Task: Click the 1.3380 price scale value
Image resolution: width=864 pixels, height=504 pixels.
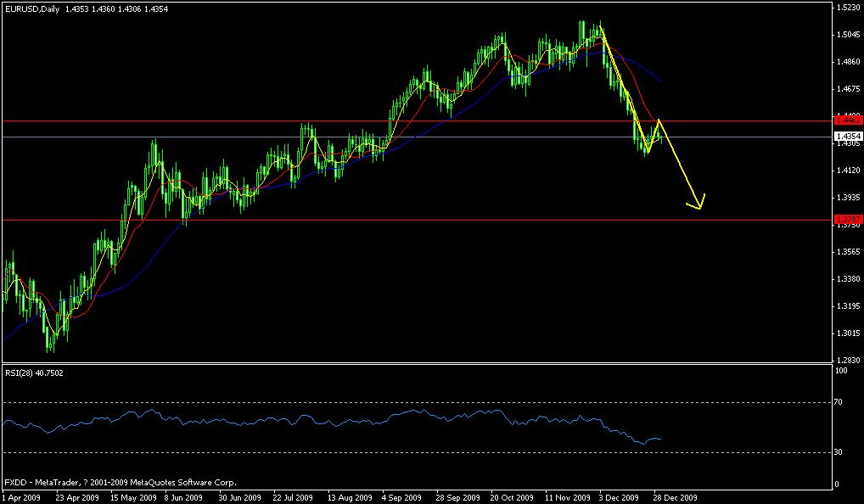Action: [849, 278]
